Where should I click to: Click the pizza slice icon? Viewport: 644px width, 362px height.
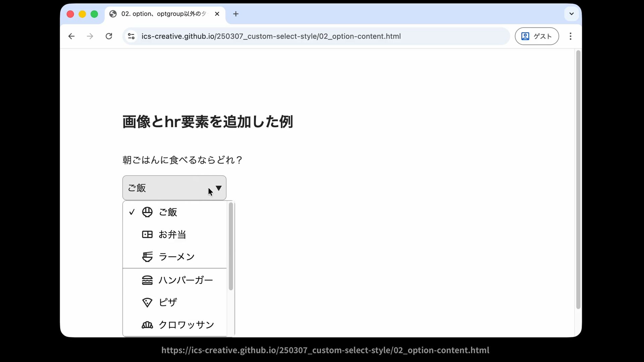147,302
